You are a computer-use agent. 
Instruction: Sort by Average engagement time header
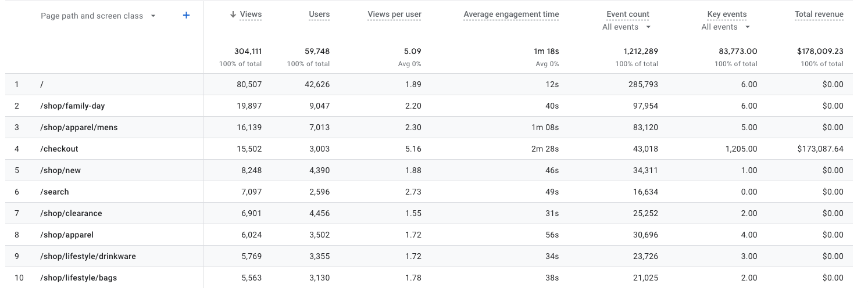pos(511,15)
